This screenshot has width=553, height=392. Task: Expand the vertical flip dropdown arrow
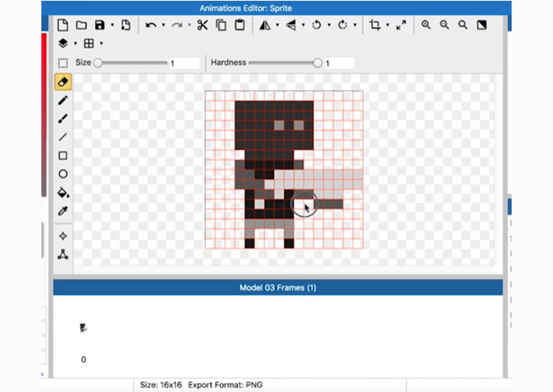[303, 25]
